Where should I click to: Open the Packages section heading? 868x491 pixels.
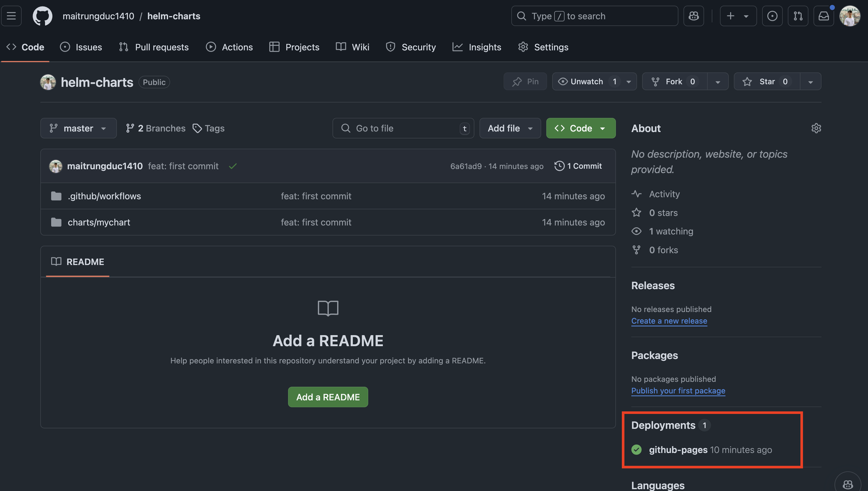tap(654, 355)
